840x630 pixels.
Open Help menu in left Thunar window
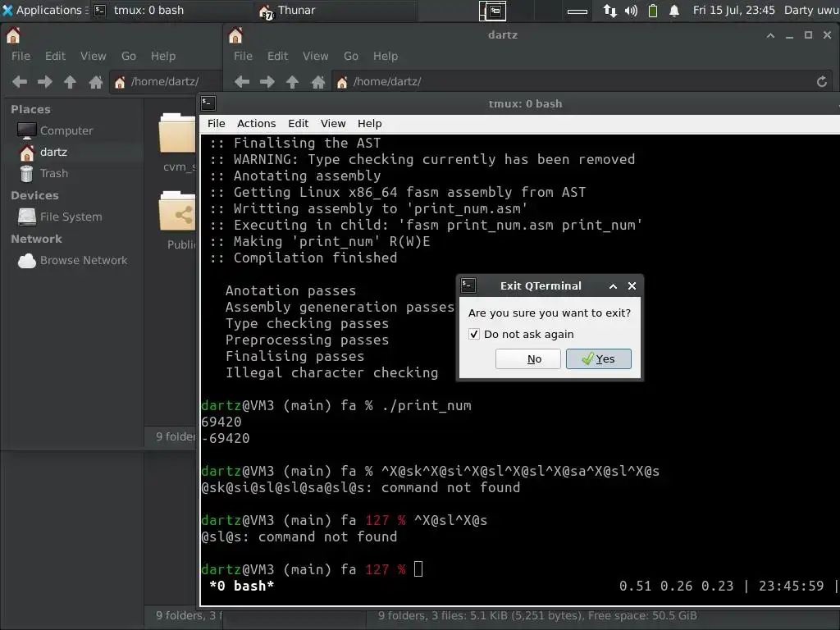click(x=163, y=57)
